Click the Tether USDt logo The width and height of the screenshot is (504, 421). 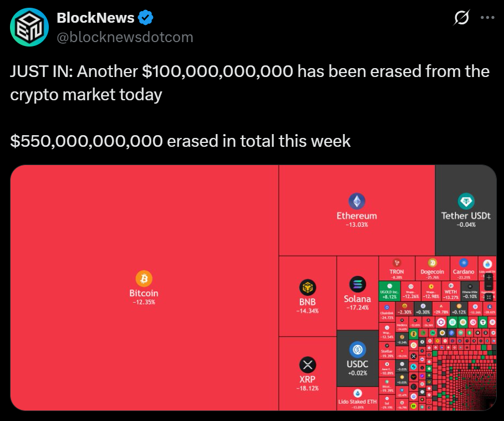coord(466,202)
